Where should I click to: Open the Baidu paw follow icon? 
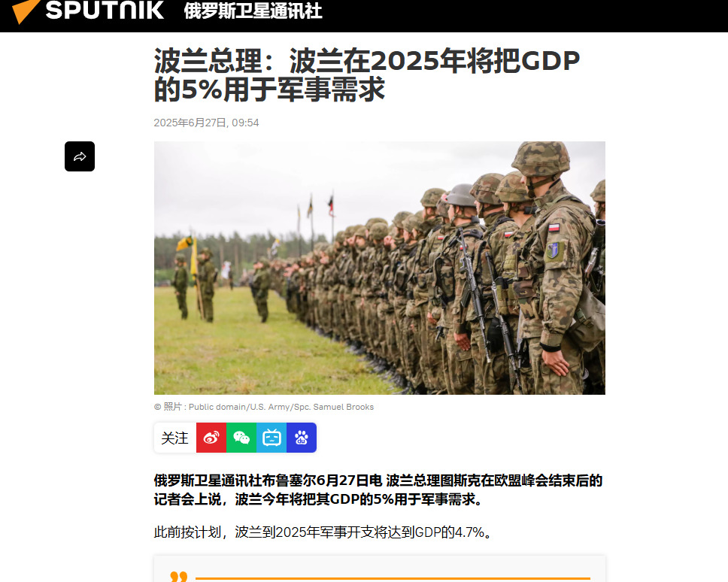pos(302,438)
